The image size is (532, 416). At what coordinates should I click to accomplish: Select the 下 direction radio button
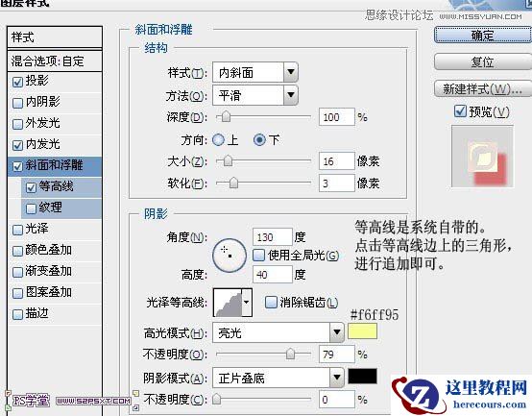pyautogui.click(x=259, y=140)
